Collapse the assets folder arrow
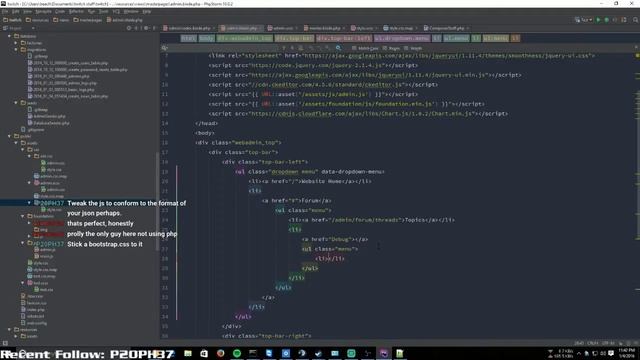 coord(16,143)
